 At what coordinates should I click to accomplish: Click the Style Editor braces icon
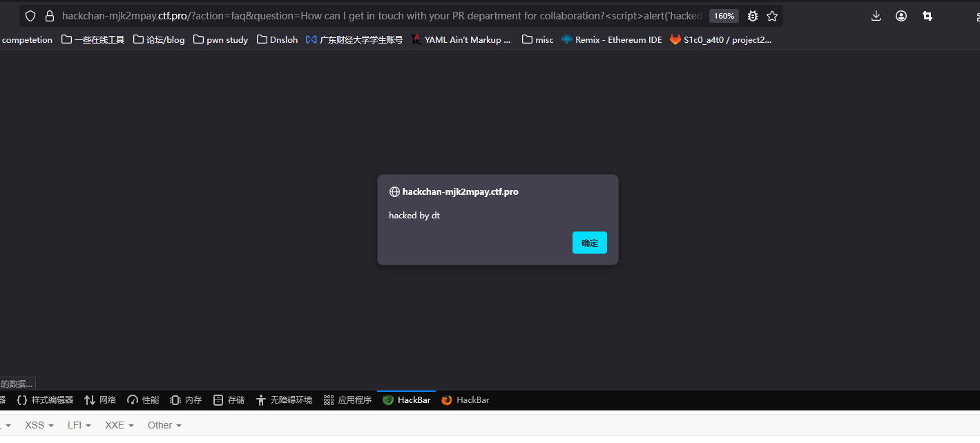click(22, 400)
